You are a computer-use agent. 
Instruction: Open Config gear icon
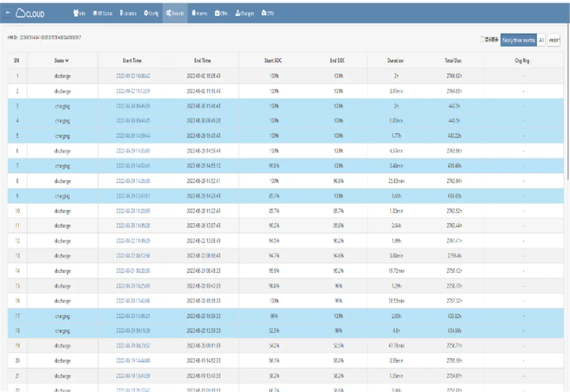click(x=146, y=13)
